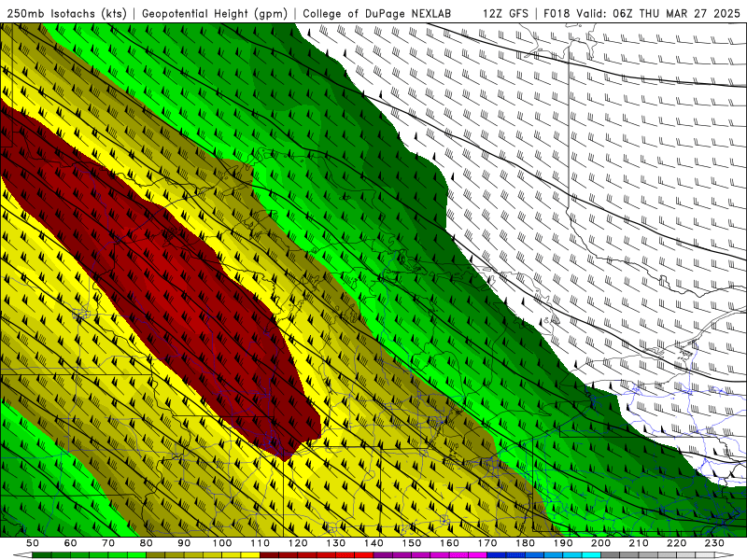The height and width of the screenshot is (560, 747).
Task: Pick the 220 value on the legend
Action: pos(677,543)
